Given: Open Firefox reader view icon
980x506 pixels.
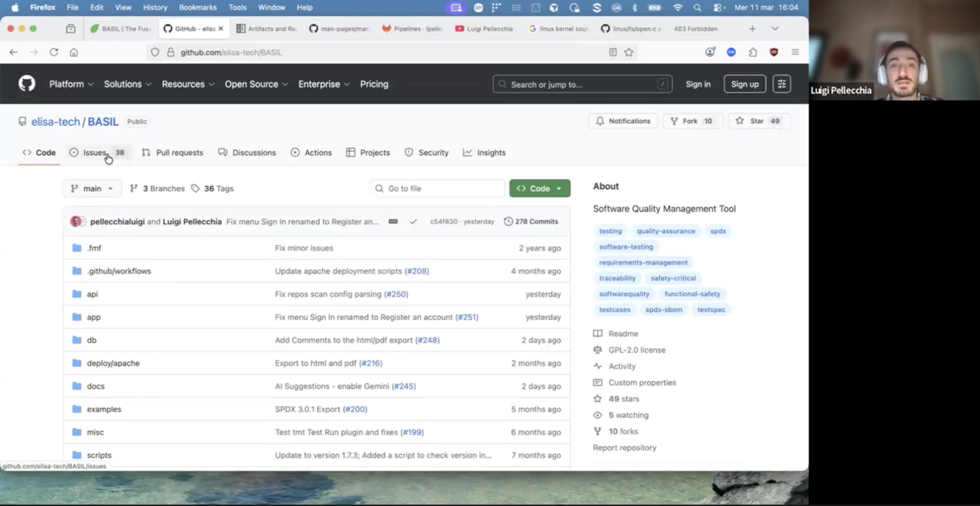Looking at the screenshot, I should (x=612, y=52).
